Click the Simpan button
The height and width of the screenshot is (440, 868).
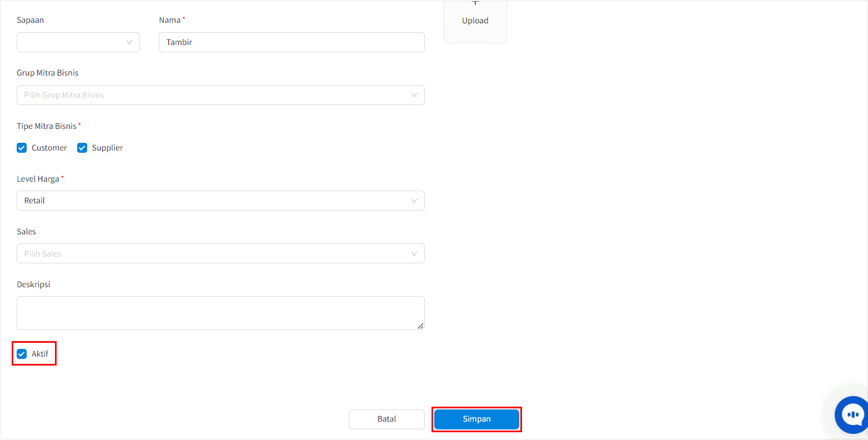click(x=476, y=419)
